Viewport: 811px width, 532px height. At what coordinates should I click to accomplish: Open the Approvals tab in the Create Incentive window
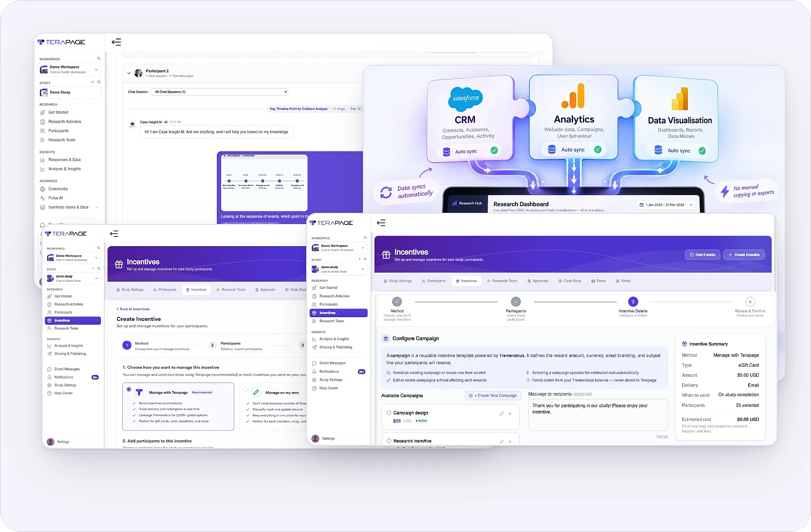265,290
